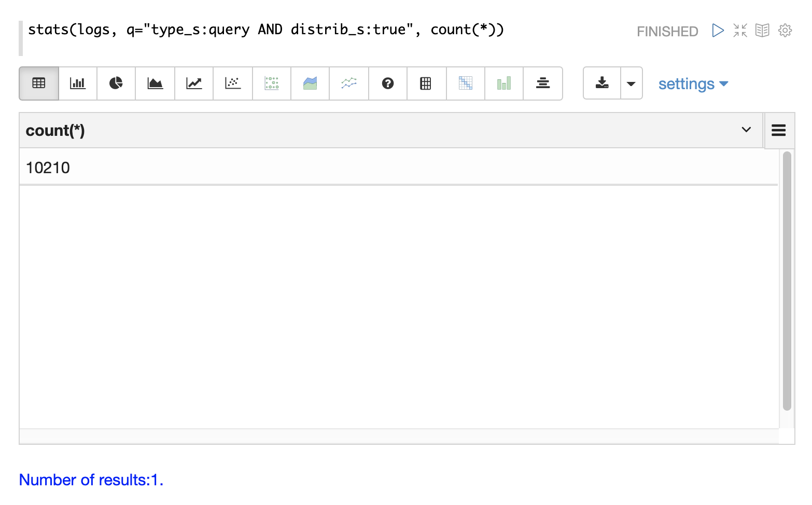
Task: Open the download format dropdown arrow
Action: click(x=631, y=83)
